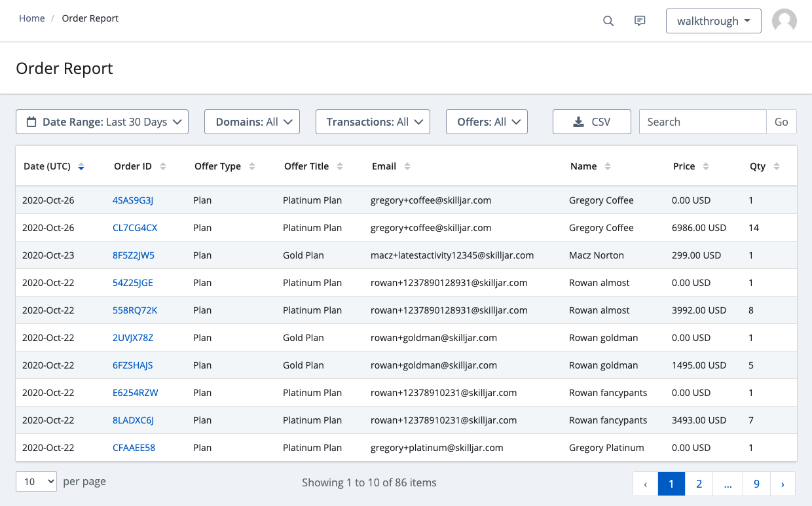Sort by Name column arrows

[x=608, y=167]
